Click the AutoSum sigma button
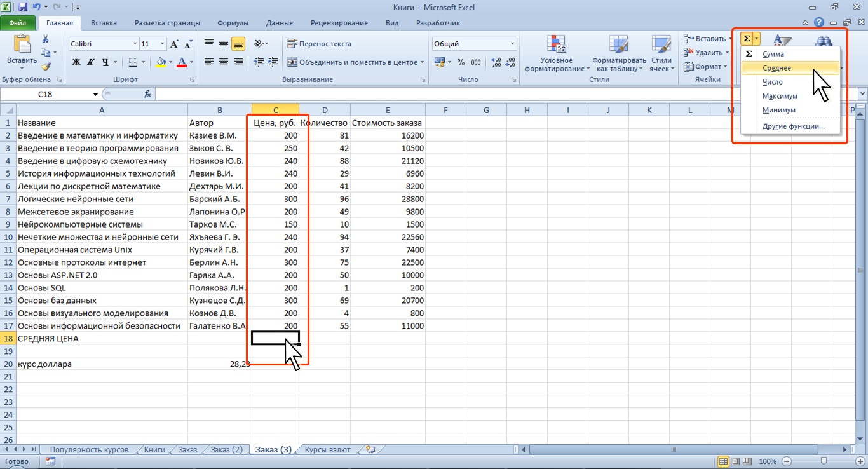This screenshot has height=469, width=868. (x=747, y=39)
